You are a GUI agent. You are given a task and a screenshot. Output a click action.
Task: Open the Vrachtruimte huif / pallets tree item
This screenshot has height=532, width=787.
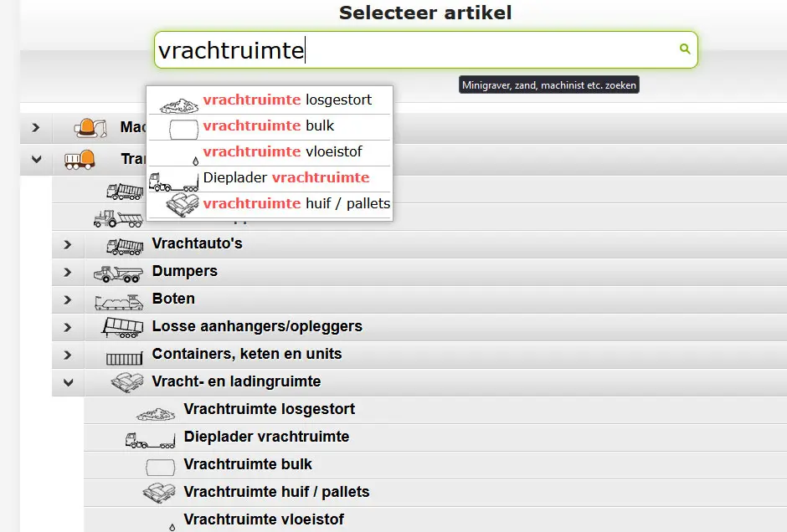[276, 492]
